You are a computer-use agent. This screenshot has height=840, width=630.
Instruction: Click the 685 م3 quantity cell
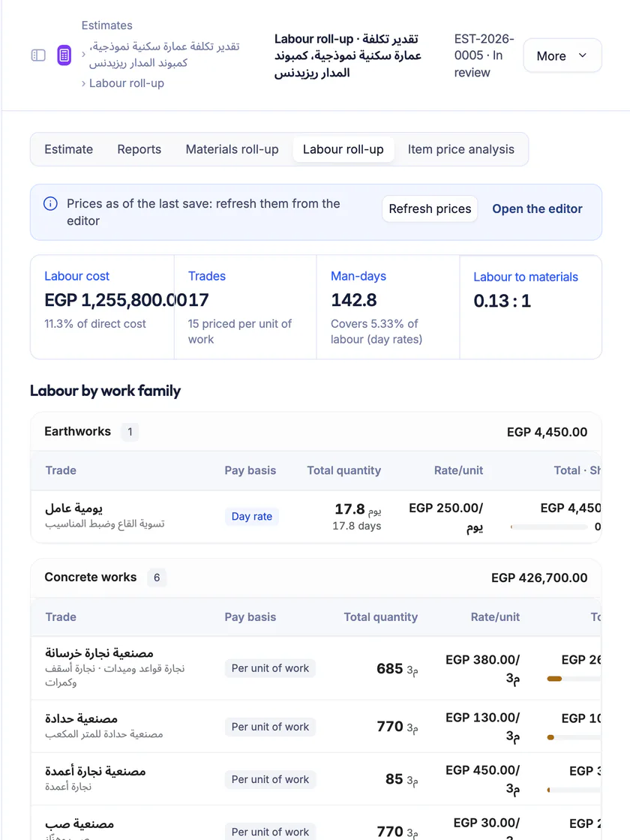(397, 668)
